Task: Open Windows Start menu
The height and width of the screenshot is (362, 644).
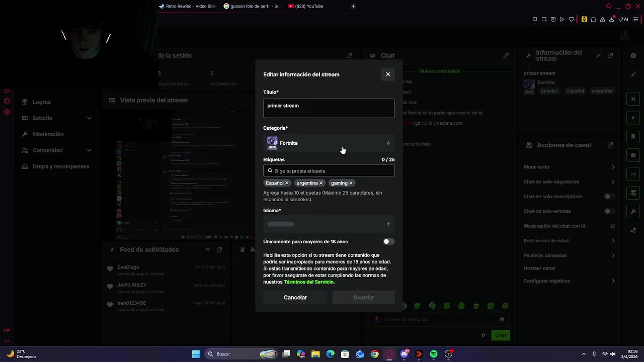Action: point(196,354)
